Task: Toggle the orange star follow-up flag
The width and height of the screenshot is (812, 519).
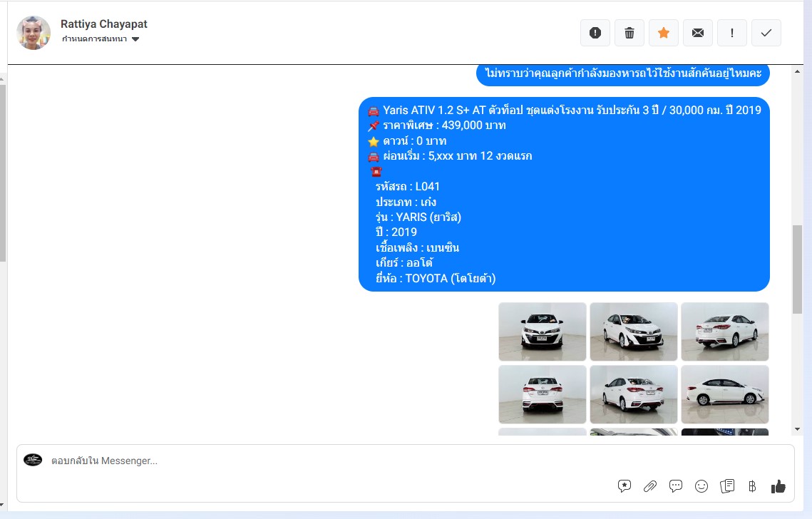Action: (x=664, y=33)
